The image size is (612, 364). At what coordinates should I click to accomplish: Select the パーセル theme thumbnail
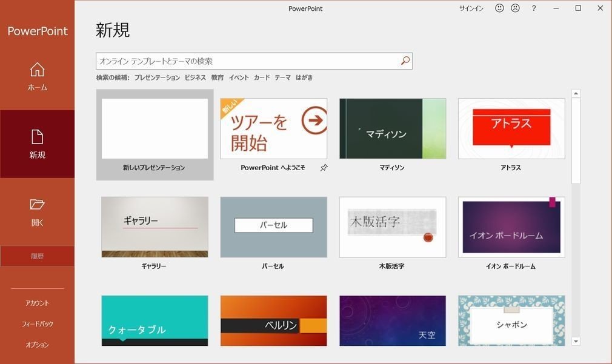coord(274,227)
